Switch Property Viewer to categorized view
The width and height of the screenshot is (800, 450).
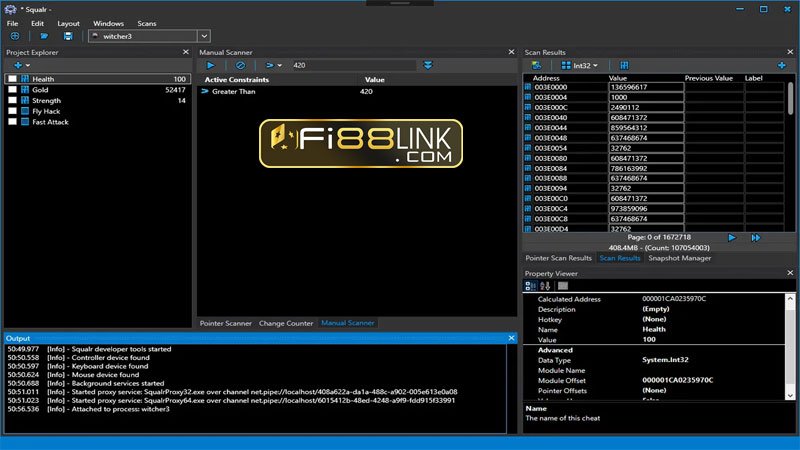[x=531, y=286]
